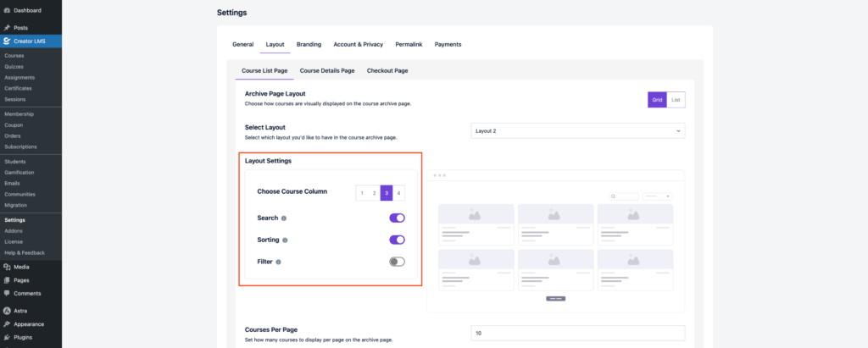Image resolution: width=868 pixels, height=348 pixels.
Task: Open Creator LMS menu icon
Action: point(7,41)
